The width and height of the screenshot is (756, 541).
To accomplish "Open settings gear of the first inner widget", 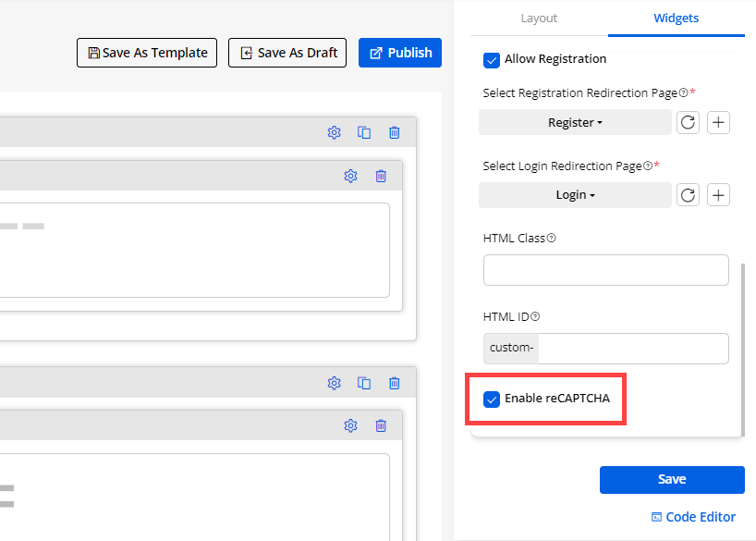I will (x=350, y=176).
